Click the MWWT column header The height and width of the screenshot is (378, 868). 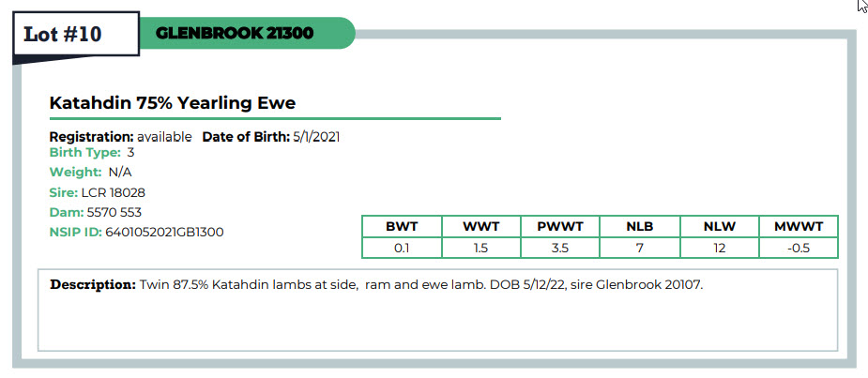[799, 226]
